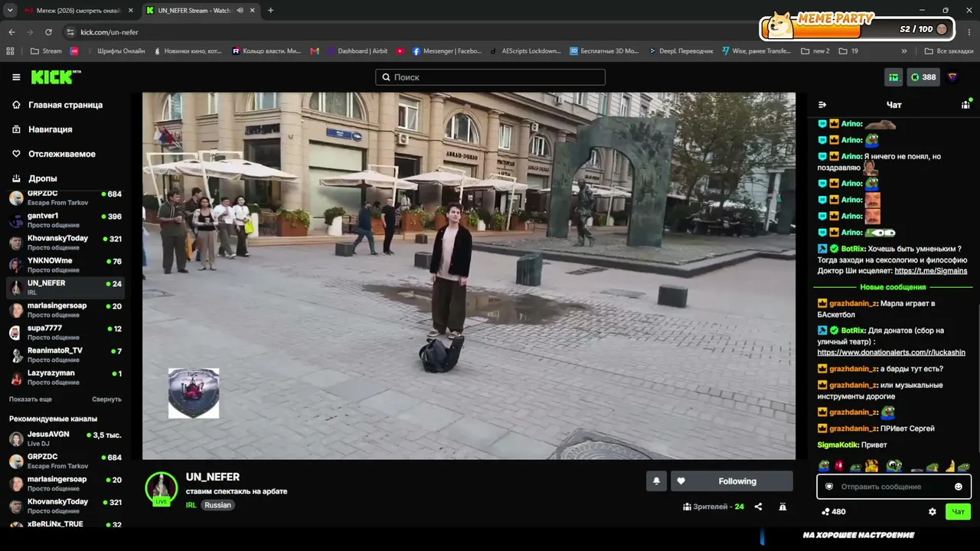Screen dimensions: 980x551
Task: Open xBeRLiNx_TRUE recommended channel
Action: pos(65,524)
